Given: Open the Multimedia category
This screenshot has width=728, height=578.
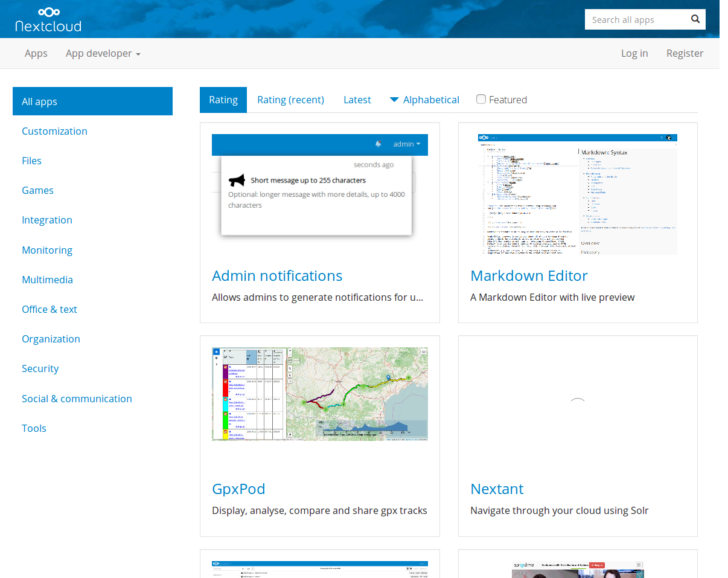Looking at the screenshot, I should 47,280.
